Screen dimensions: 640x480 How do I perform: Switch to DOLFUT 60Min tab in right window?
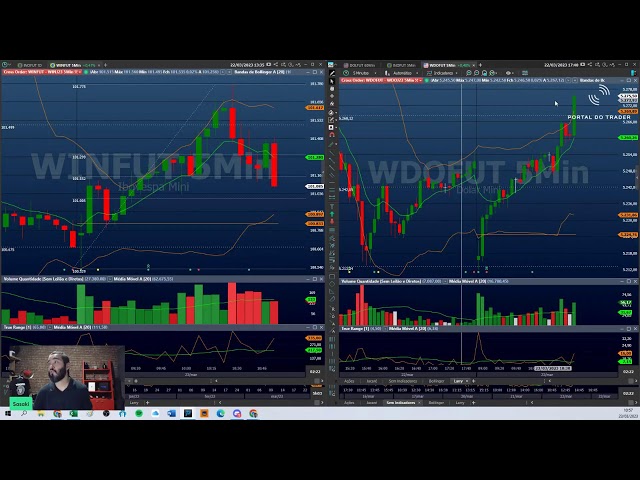[x=359, y=65]
